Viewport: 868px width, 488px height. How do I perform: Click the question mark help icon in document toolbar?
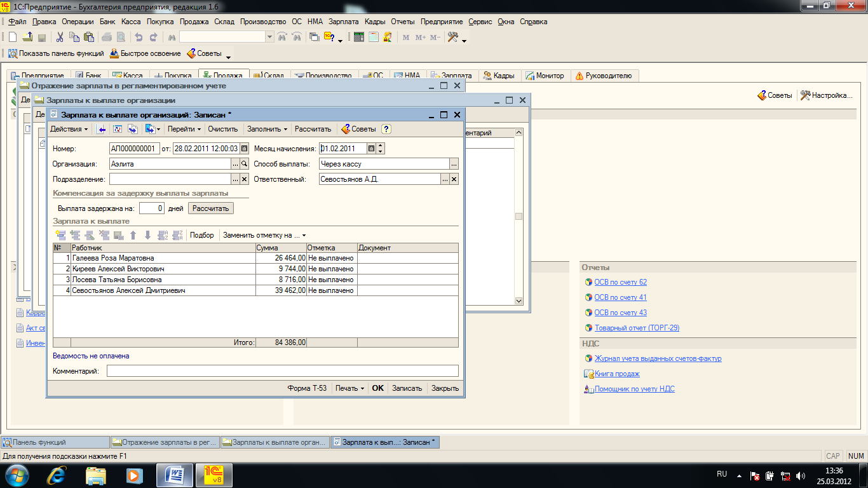[386, 129]
